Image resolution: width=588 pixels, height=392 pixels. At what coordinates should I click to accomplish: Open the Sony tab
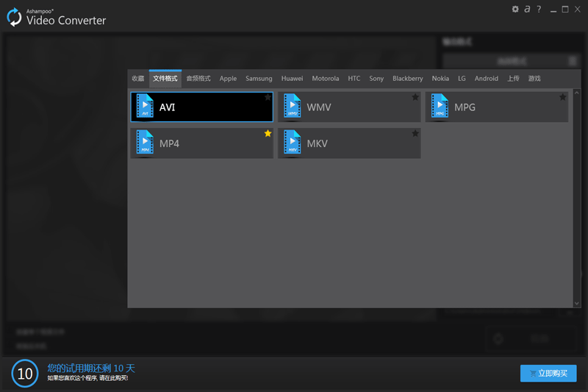click(376, 79)
